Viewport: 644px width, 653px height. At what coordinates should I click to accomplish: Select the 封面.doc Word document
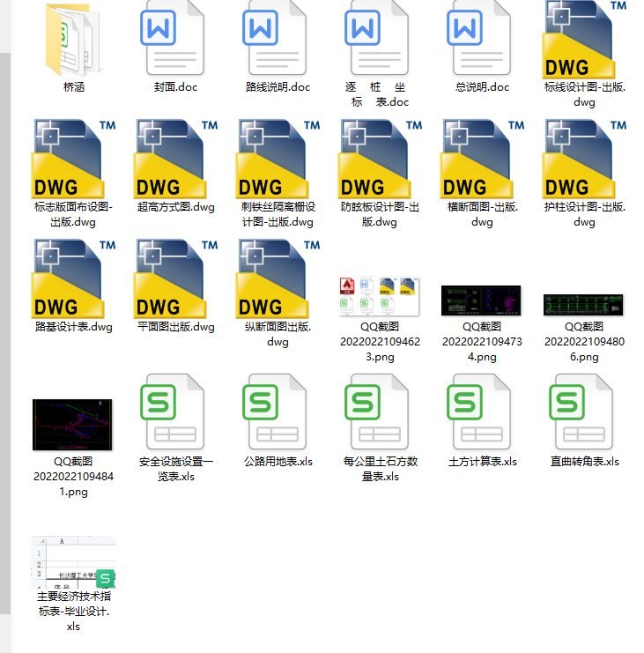click(175, 38)
